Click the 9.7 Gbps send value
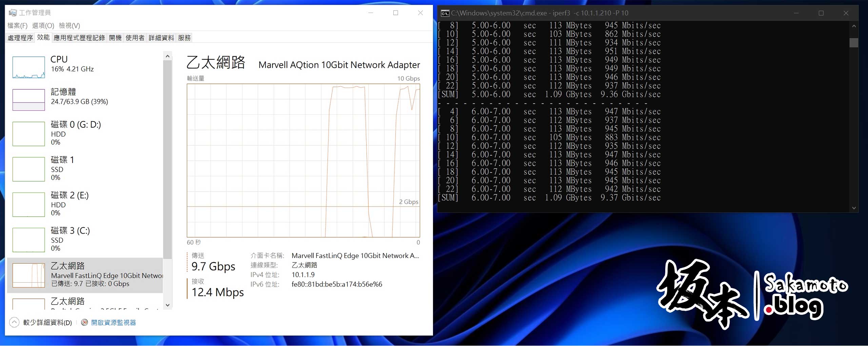The width and height of the screenshot is (868, 346). [x=213, y=267]
